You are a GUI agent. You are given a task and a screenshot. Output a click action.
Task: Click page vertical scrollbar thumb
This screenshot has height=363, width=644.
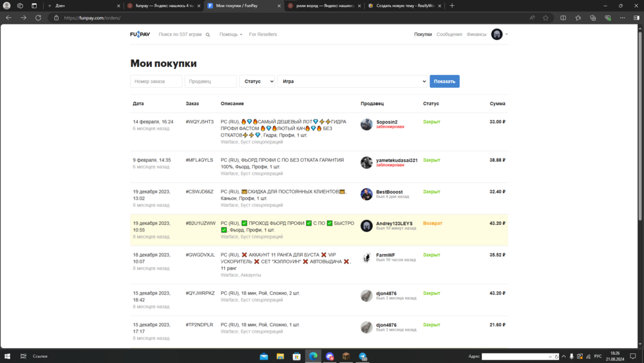tap(640, 125)
